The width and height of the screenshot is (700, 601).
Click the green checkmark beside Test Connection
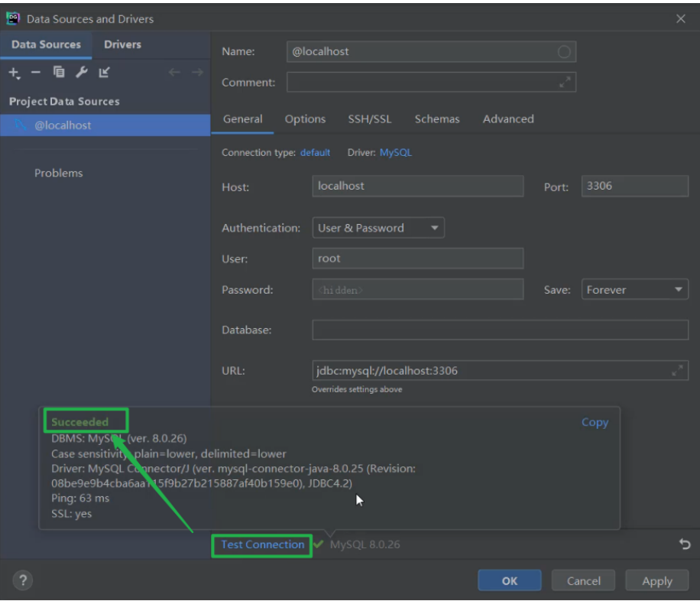pyautogui.click(x=319, y=544)
